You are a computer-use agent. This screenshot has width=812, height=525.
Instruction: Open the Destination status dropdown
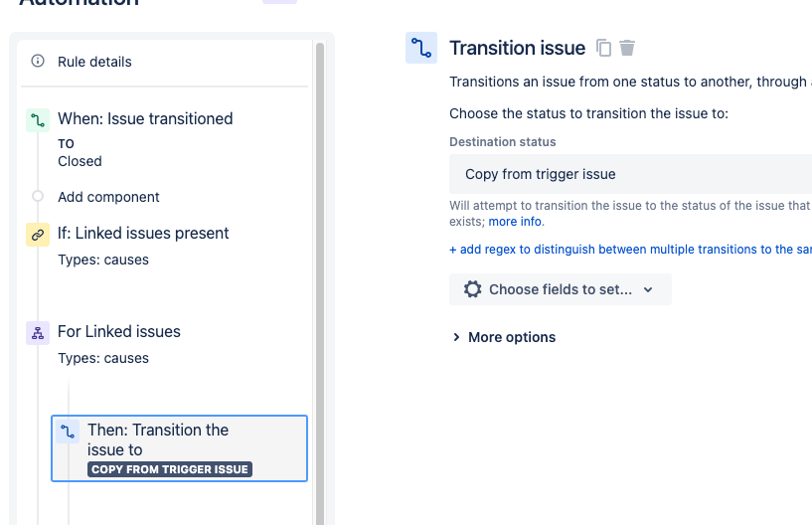pos(630,174)
